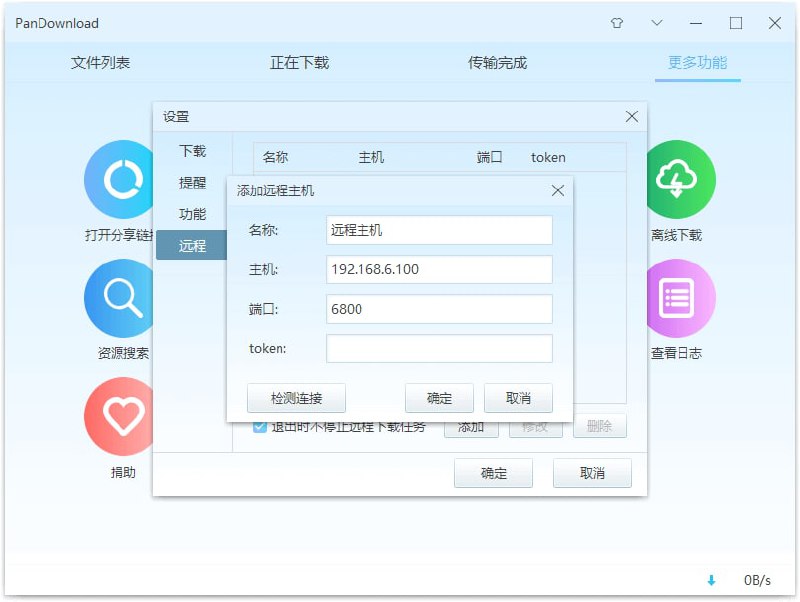The height and width of the screenshot is (602, 800).
Task: Select 远程 settings category
Action: point(191,245)
